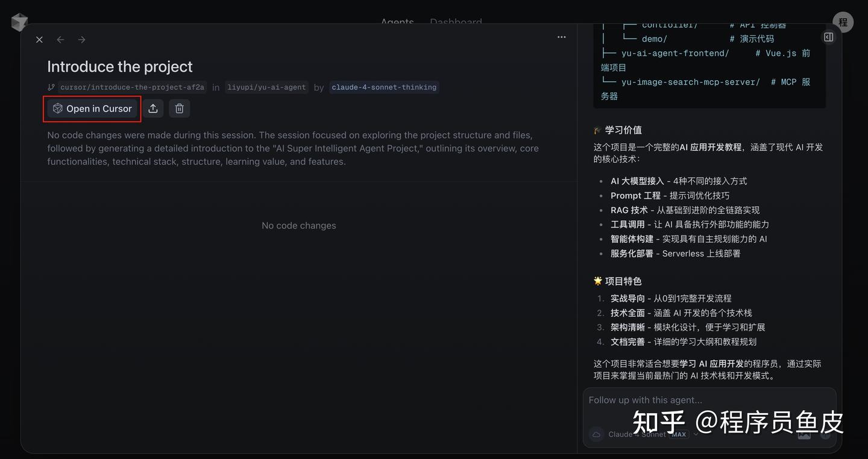Open the more options ellipsis menu

pos(561,37)
